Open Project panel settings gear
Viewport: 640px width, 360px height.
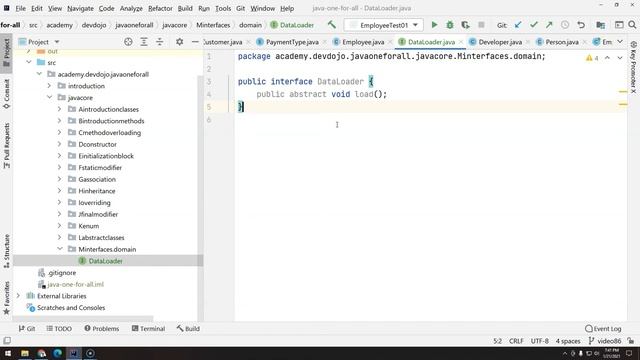point(180,42)
